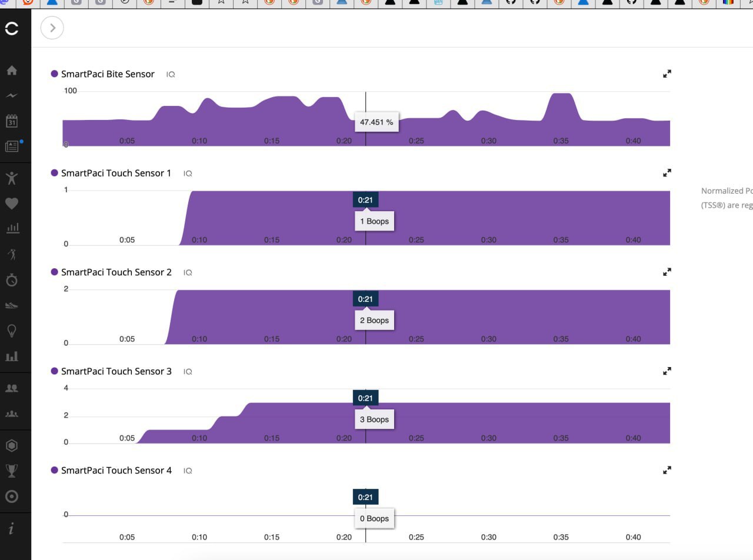Open the Gear shoe icon
Viewport: 753px width, 560px height.
click(x=12, y=305)
